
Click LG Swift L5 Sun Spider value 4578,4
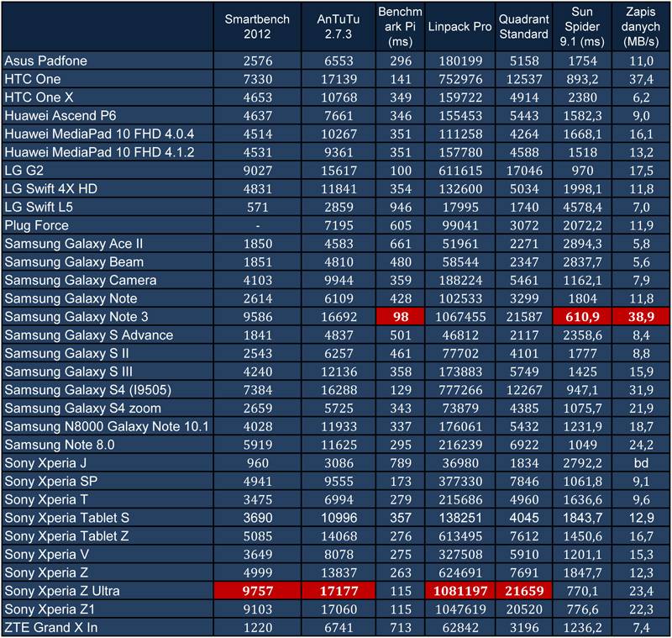(582, 208)
